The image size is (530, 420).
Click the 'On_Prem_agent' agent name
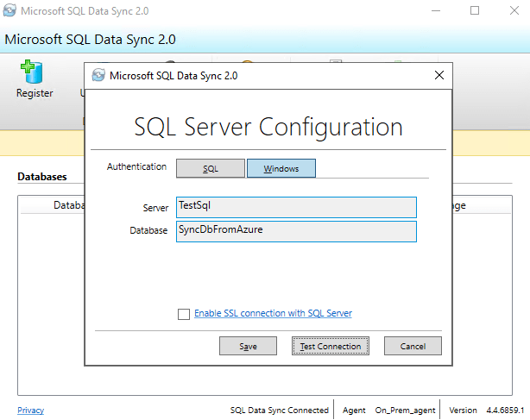click(x=405, y=411)
